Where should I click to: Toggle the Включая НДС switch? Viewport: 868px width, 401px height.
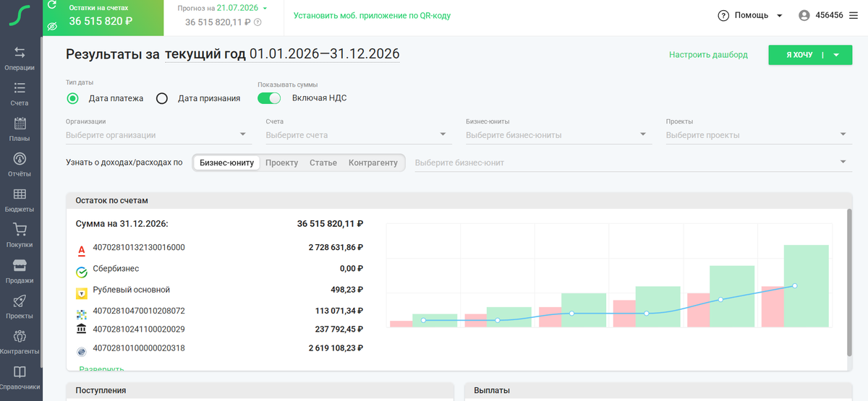point(269,98)
